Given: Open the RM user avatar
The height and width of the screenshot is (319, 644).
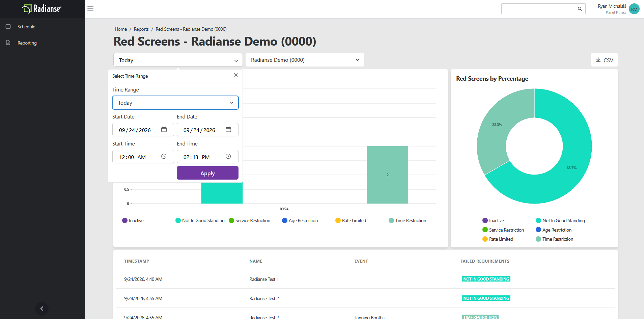Looking at the screenshot, I should click(634, 9).
